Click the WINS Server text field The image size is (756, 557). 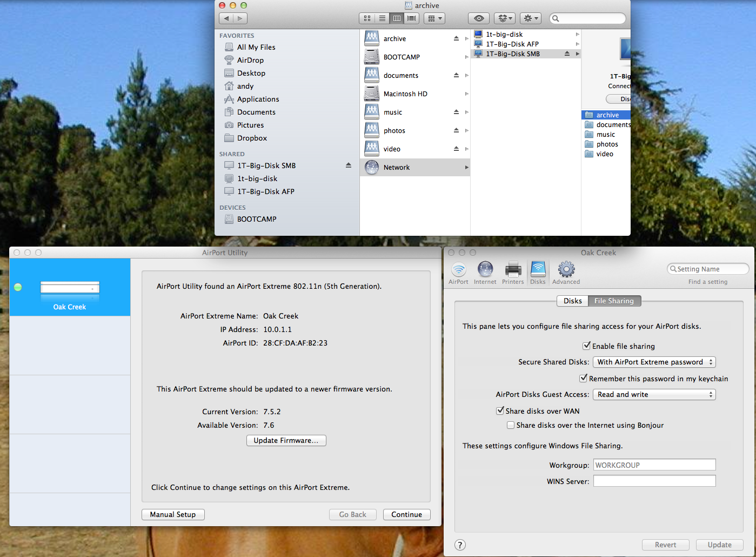pos(654,481)
